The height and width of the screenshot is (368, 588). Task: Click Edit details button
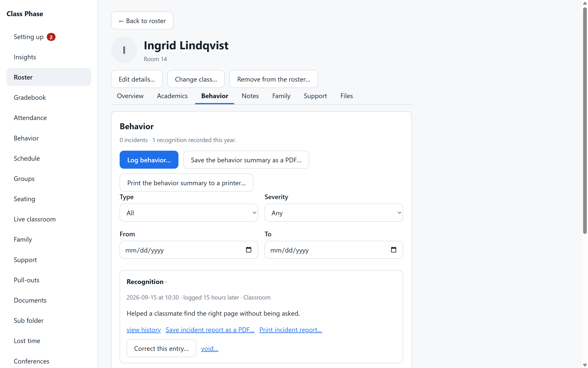[x=137, y=79]
